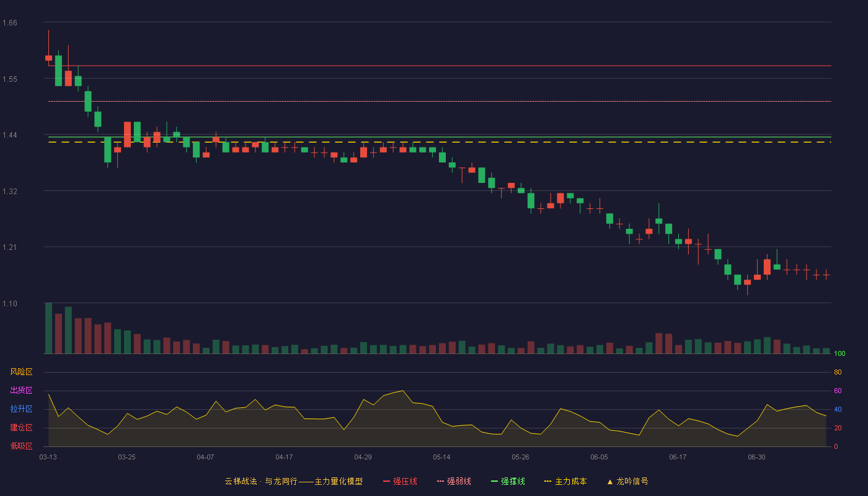The height and width of the screenshot is (496, 868).
Task: Click the 1.32 price axis label
Action: [10, 192]
